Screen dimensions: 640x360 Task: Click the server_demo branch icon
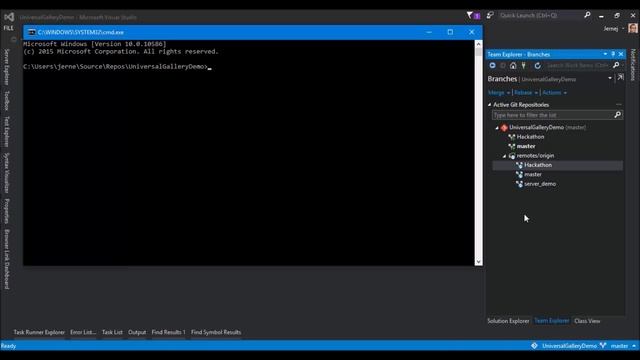[x=519, y=184]
